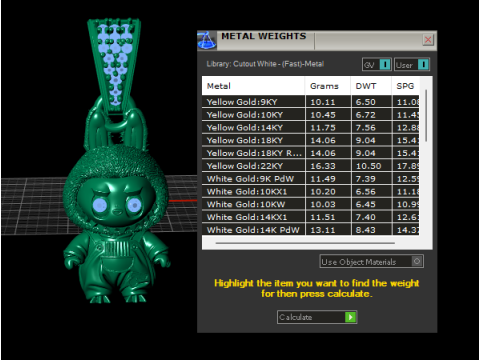
Task: Click the gem-set bail on pendant
Action: tap(114, 65)
